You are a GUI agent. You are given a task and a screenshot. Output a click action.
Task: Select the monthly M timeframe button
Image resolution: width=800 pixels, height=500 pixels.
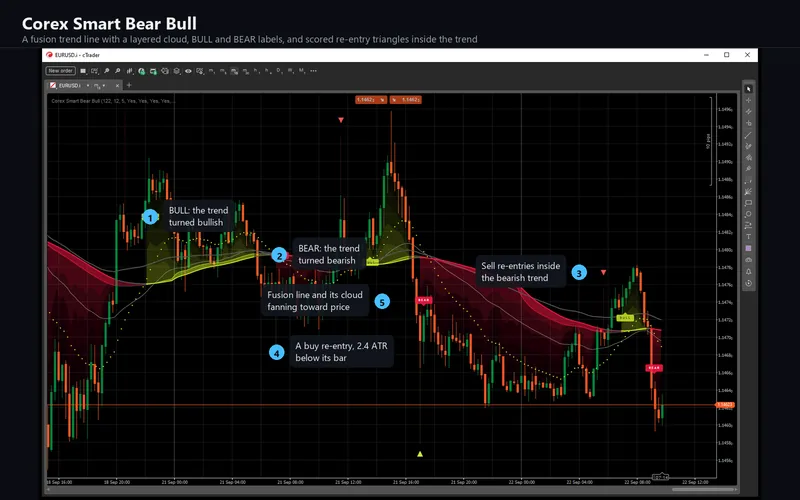(301, 71)
